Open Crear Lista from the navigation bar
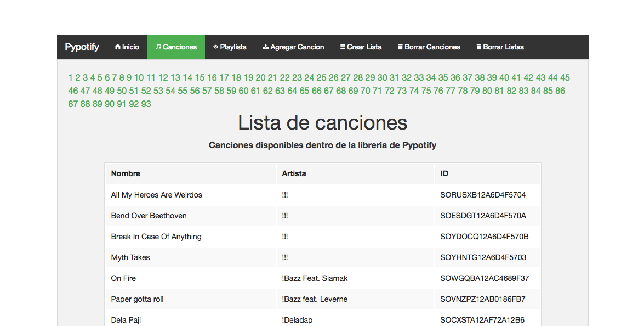This screenshot has width=644, height=326. click(361, 47)
